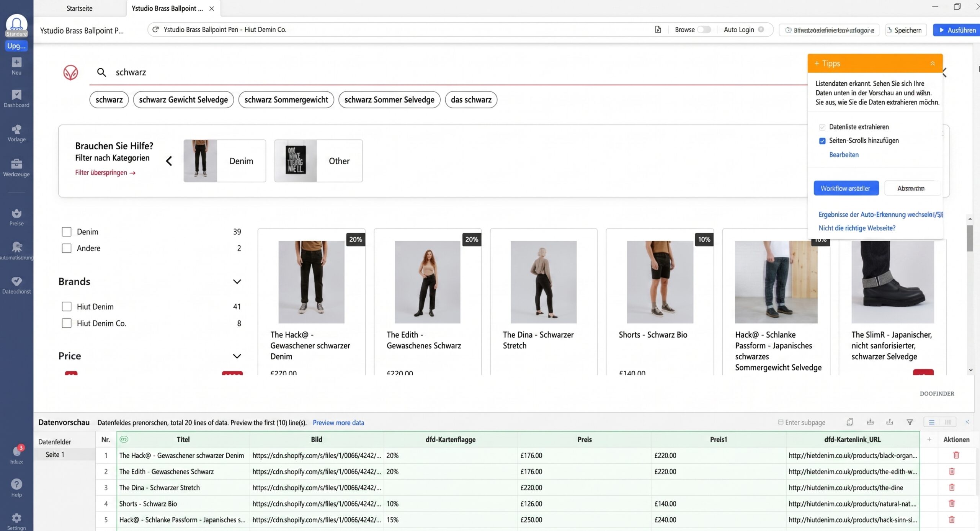This screenshot has width=980, height=531.
Task: Add a new column plus icon
Action: pos(929,439)
